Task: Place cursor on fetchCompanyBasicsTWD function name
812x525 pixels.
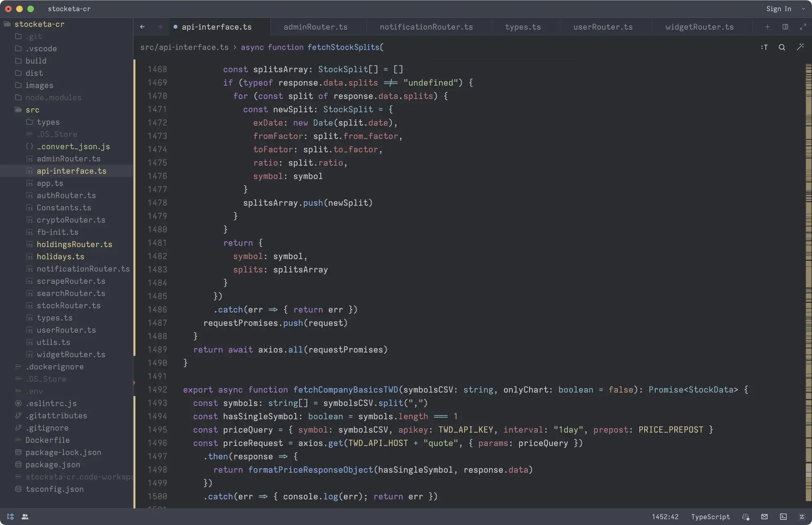Action: click(x=346, y=390)
